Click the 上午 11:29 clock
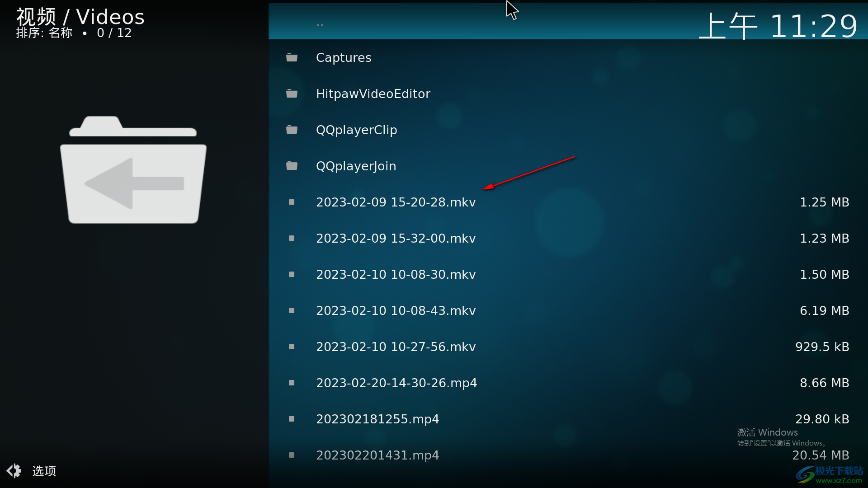The image size is (868, 488). point(778,26)
